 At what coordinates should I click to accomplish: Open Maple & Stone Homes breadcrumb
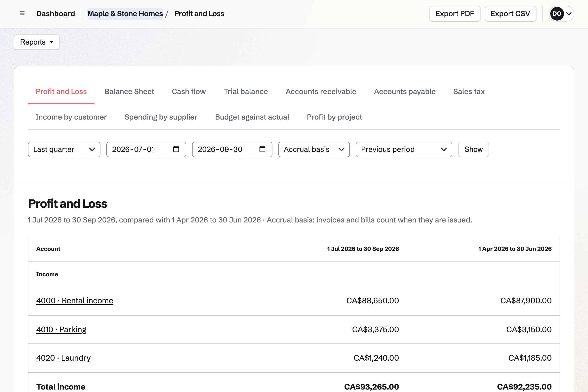tap(125, 14)
